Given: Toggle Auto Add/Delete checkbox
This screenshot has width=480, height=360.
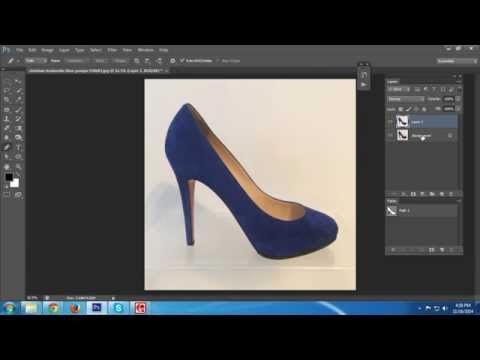Looking at the screenshot, I should click(182, 61).
